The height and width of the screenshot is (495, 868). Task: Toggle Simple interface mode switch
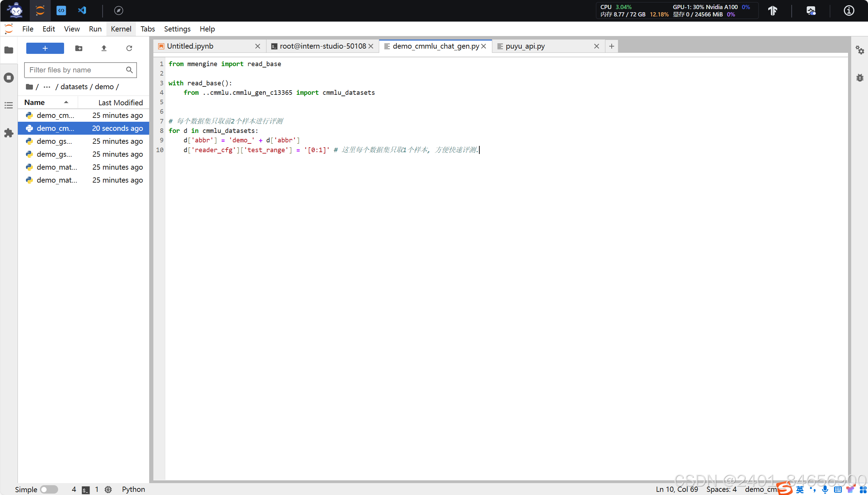click(49, 489)
